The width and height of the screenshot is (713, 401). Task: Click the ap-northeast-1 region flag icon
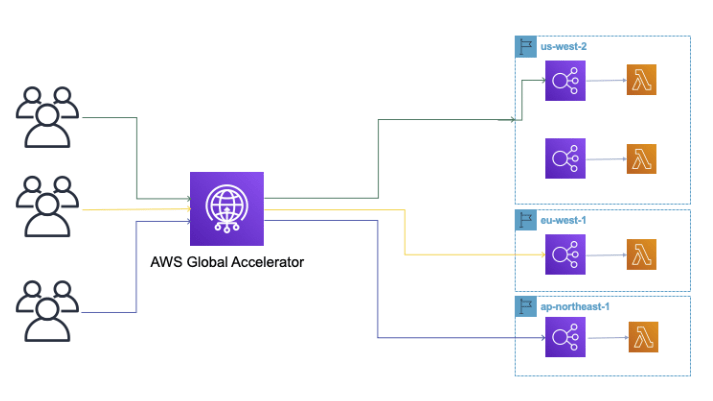tap(526, 306)
